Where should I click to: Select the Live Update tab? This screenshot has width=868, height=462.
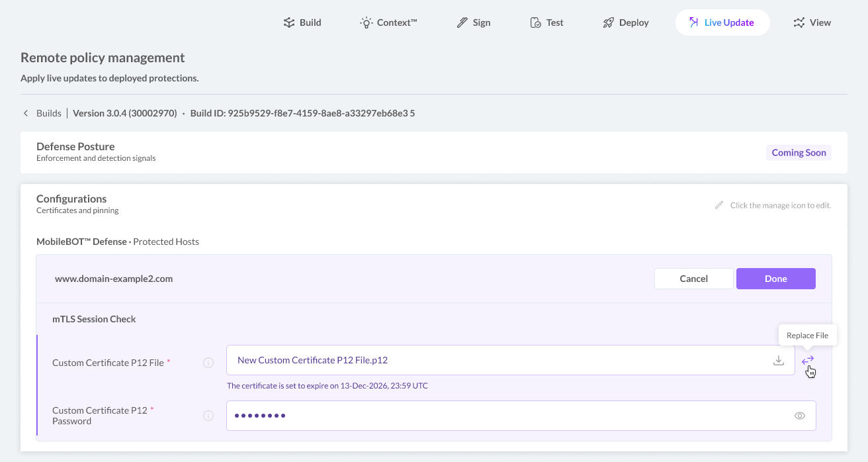point(722,23)
